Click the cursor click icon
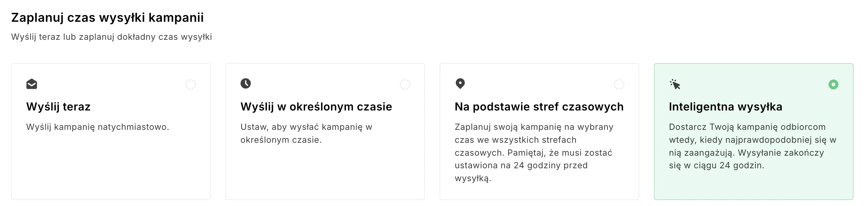The width and height of the screenshot is (868, 206). coord(675,84)
